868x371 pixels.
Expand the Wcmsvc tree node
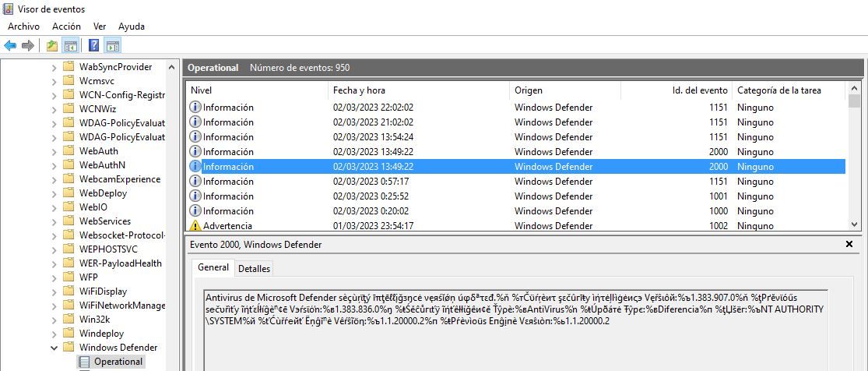pyautogui.click(x=54, y=81)
